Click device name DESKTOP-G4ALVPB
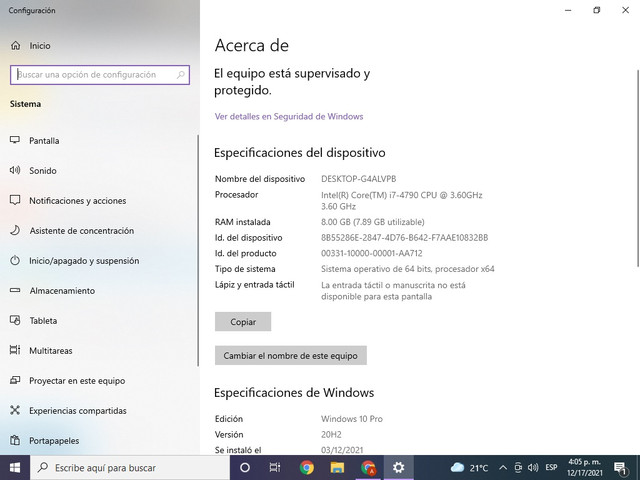This screenshot has height=480, width=640. (x=358, y=179)
